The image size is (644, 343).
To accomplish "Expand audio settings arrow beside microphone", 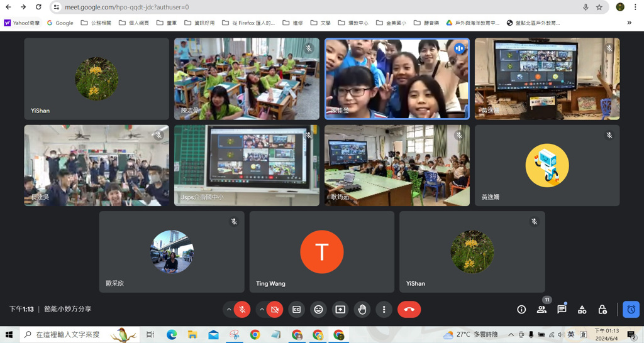I will click(x=229, y=309).
